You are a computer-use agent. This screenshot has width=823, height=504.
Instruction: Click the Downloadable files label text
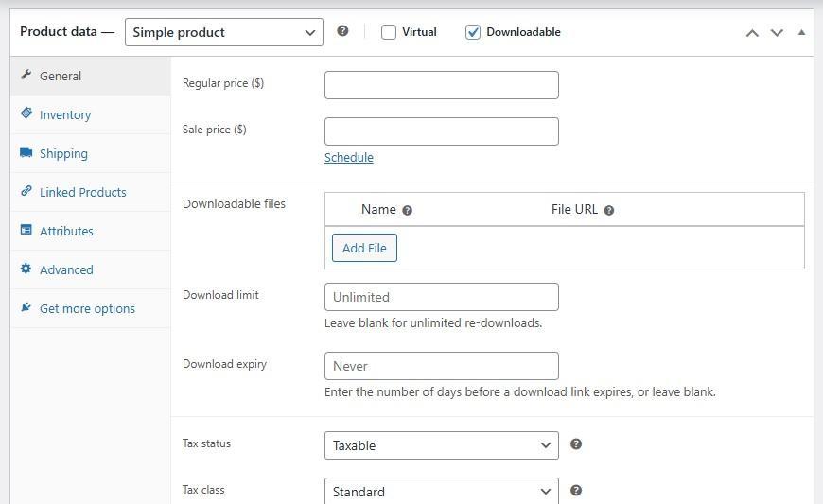(x=234, y=203)
